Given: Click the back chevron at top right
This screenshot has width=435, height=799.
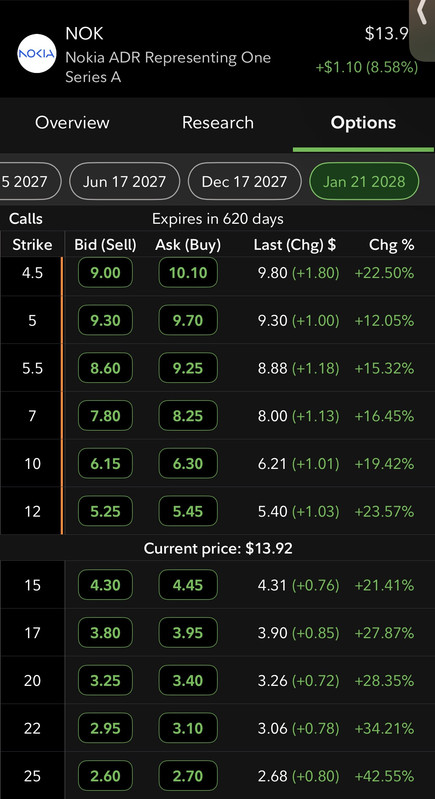Looking at the screenshot, I should tap(422, 13).
